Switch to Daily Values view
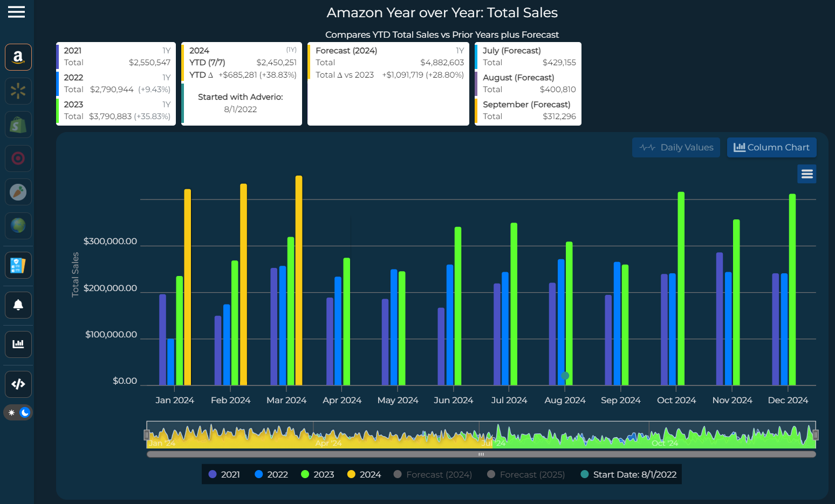Image resolution: width=835 pixels, height=504 pixels. click(x=676, y=148)
